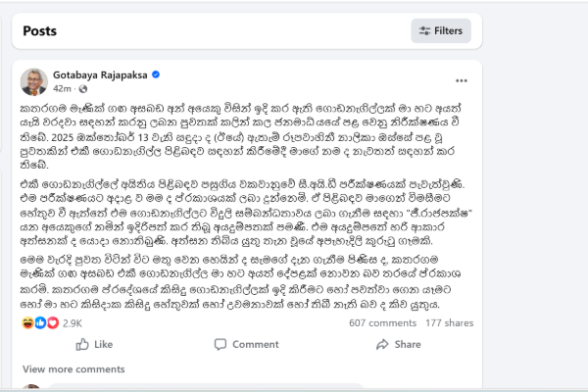Image resolution: width=588 pixels, height=392 pixels.
Task: Click the Haha reaction emoji icon
Action: click(26, 321)
